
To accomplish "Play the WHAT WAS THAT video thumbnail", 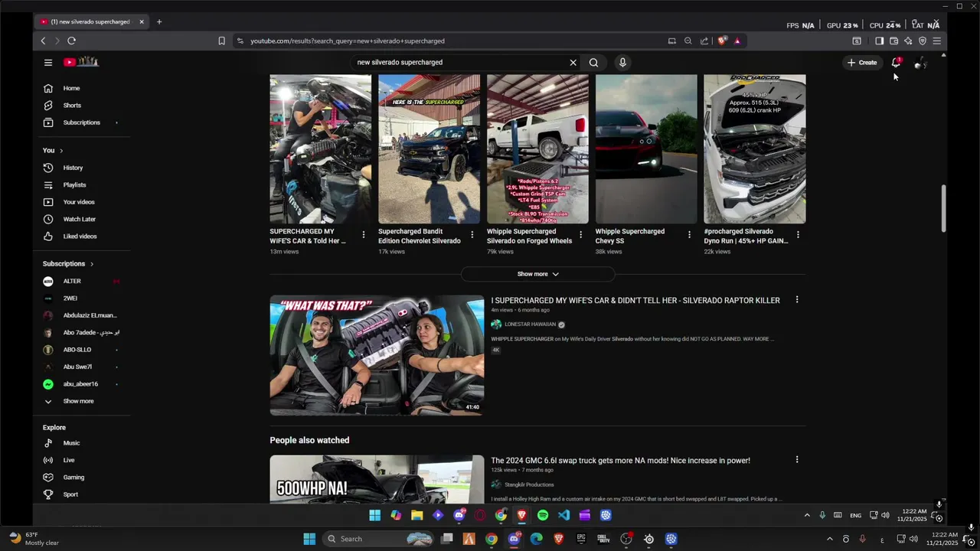I will [377, 355].
